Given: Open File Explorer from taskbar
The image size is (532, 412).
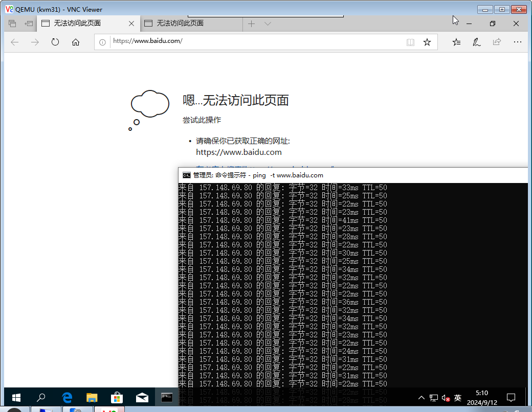Looking at the screenshot, I should tap(92, 397).
